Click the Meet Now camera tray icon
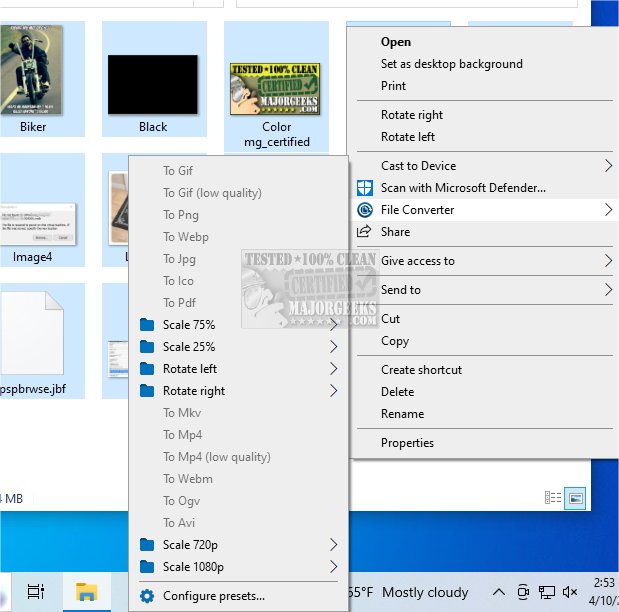Screen dimensions: 619x612 523,592
